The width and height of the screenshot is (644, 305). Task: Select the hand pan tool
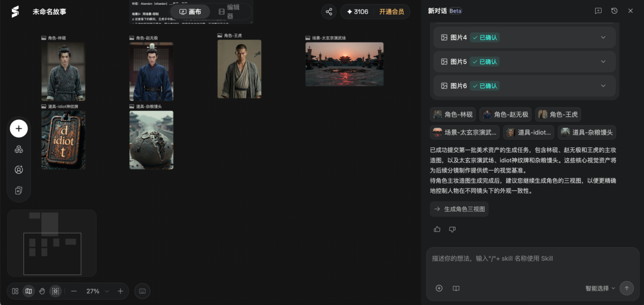[42, 291]
